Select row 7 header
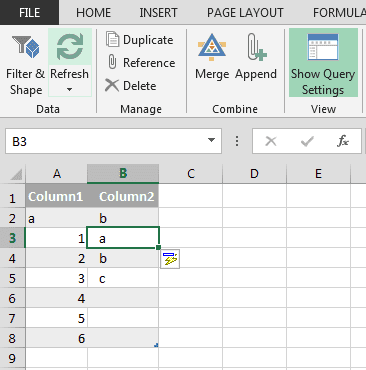This screenshot has width=366, height=370. [12, 318]
